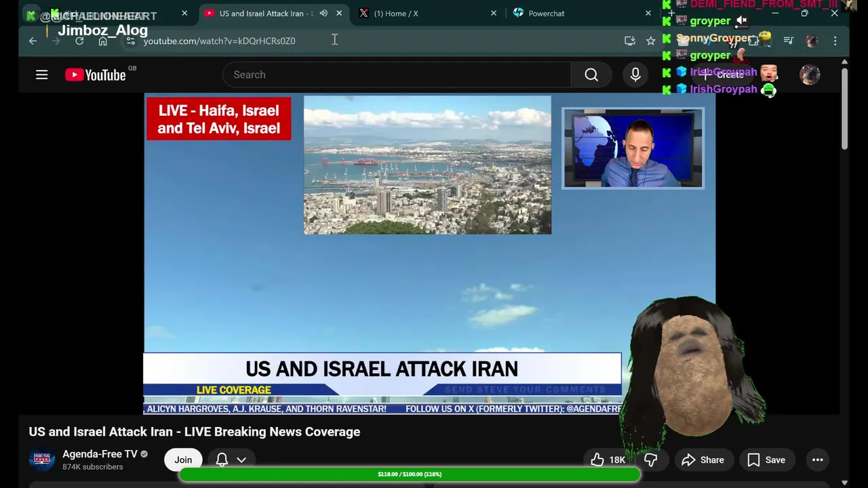This screenshot has height=488, width=868.
Task: Switch to the US and Israel Attack Iran tab
Action: [x=266, y=13]
